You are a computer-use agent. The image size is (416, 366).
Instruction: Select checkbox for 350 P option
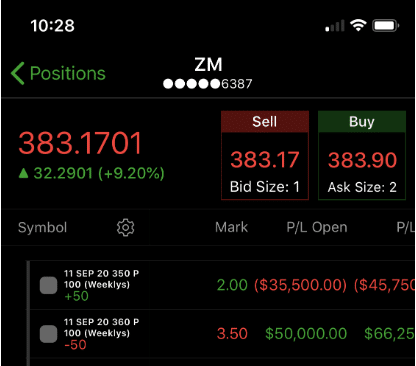48,285
